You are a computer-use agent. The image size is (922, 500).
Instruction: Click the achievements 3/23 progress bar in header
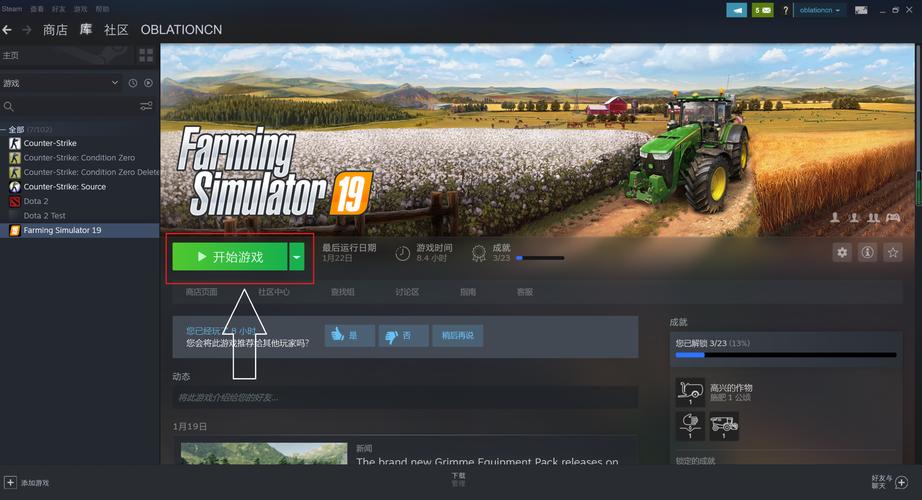click(x=540, y=258)
